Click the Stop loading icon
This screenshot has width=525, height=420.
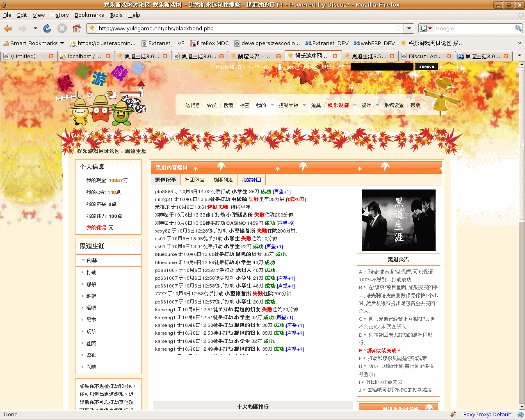(62, 28)
